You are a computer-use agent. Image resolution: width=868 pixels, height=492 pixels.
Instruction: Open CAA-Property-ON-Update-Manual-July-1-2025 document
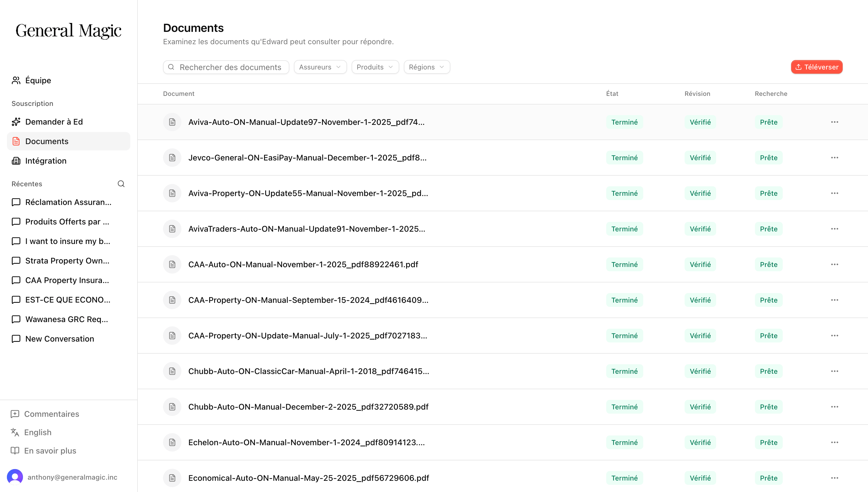click(308, 336)
